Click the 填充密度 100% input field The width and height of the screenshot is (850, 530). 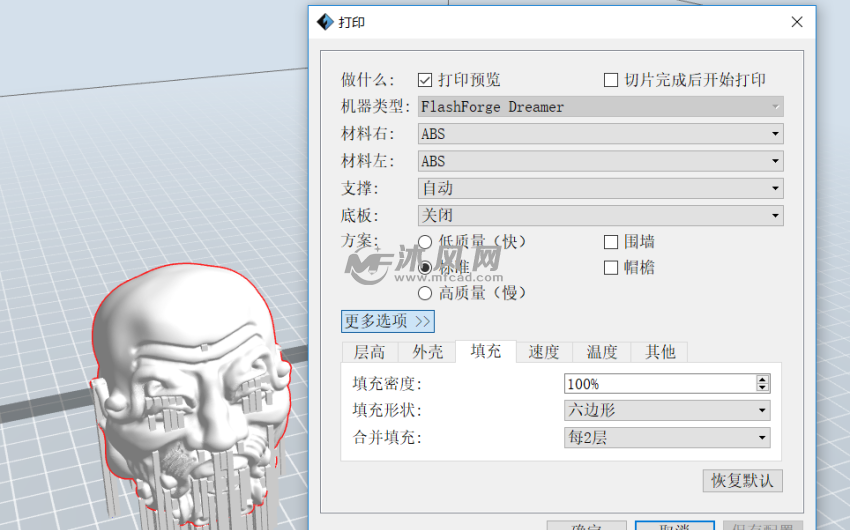point(660,384)
